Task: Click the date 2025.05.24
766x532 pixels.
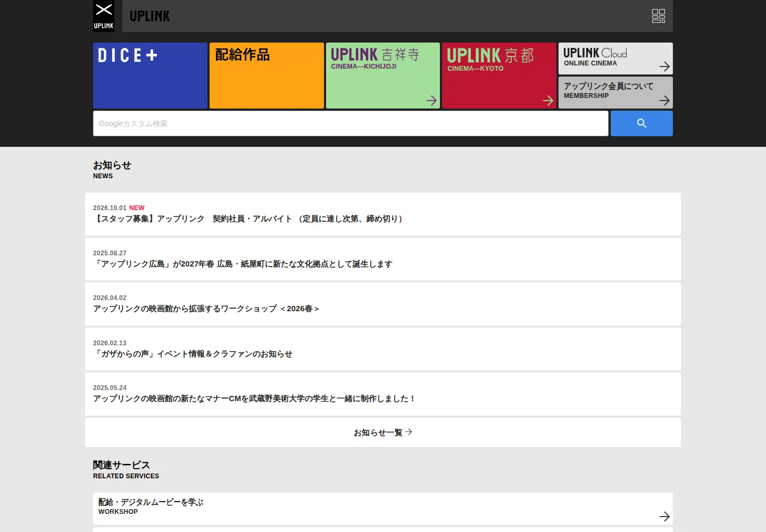Action: pyautogui.click(x=110, y=388)
